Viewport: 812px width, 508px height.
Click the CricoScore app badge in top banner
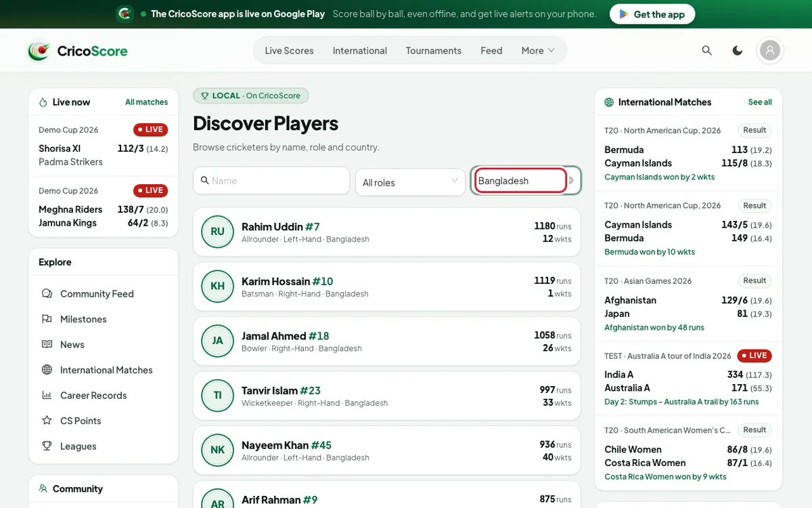[125, 14]
